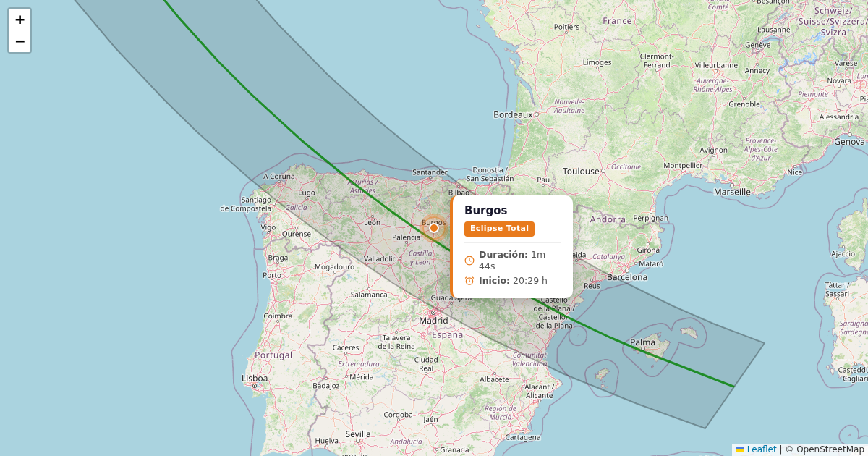Zoom in on the map
Viewport: 868px width, 456px height.
(20, 20)
